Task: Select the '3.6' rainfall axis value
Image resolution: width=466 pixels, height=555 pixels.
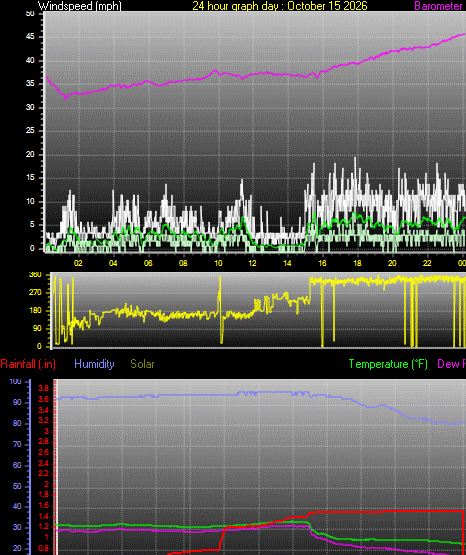Action: point(43,400)
